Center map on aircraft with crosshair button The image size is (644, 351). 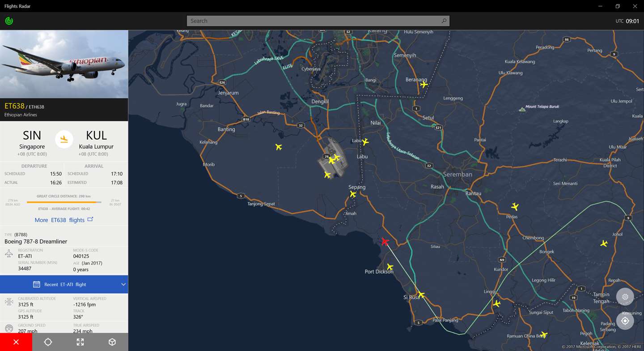(48, 342)
